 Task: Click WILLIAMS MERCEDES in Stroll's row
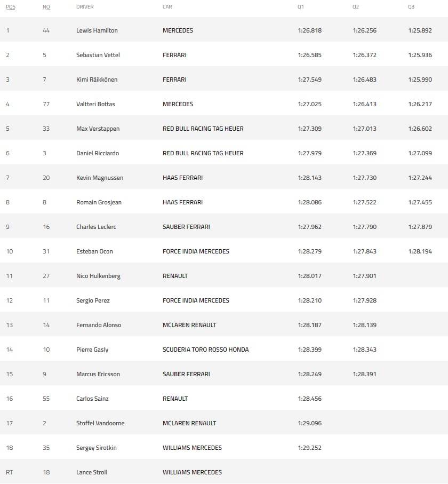192,472
